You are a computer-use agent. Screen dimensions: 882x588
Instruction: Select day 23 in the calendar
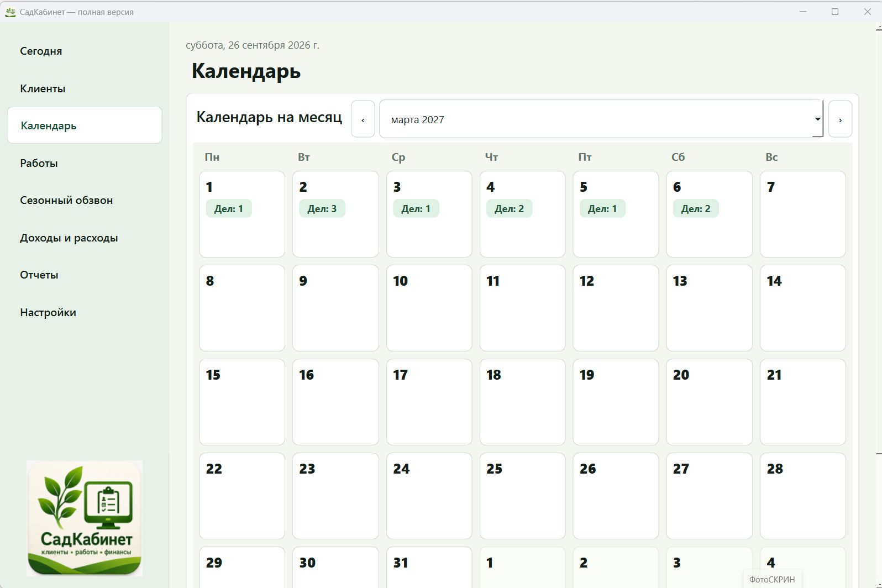[335, 496]
